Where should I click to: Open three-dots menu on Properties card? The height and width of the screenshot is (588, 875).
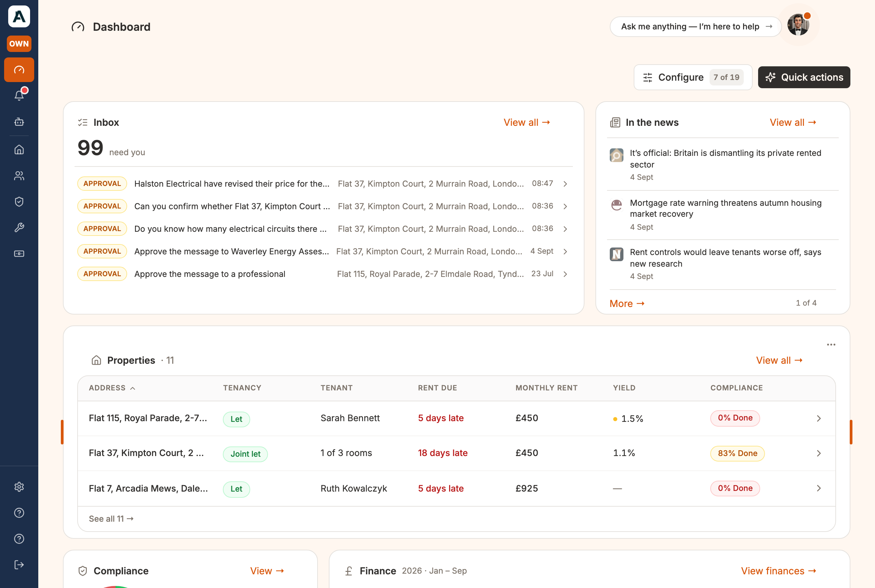click(831, 345)
